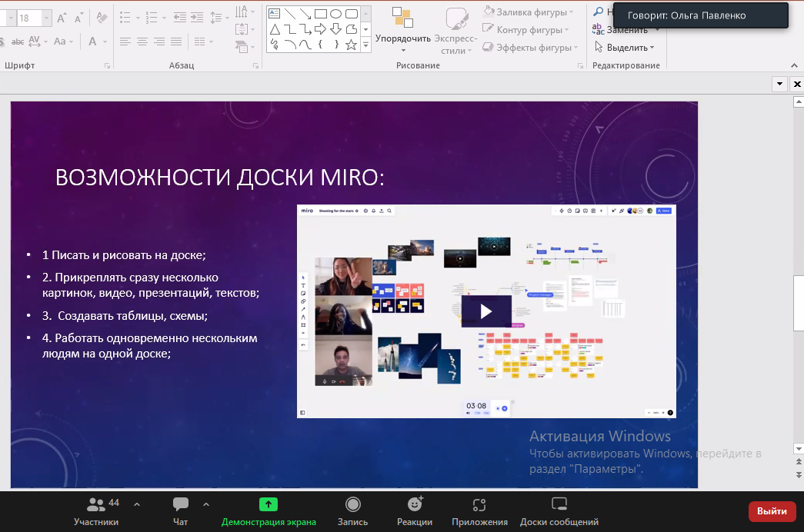
Task: Open the AV character spacing menu
Action: click(x=38, y=42)
